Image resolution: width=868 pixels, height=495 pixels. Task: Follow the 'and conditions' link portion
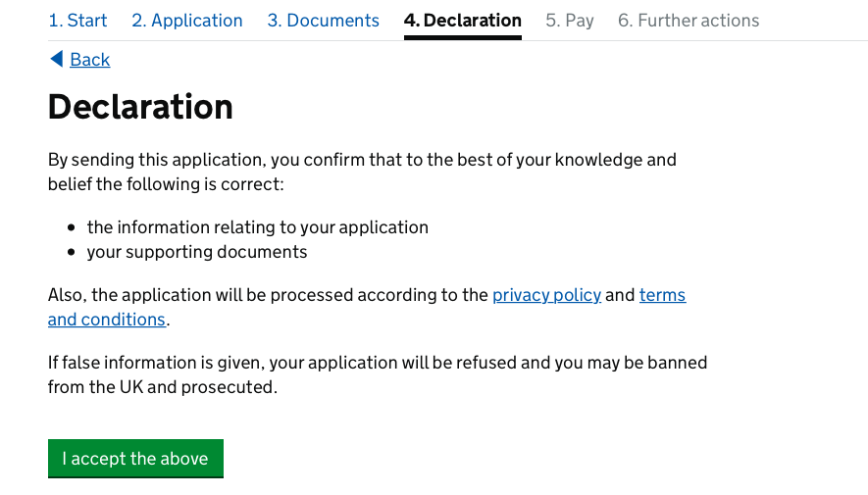click(x=107, y=320)
